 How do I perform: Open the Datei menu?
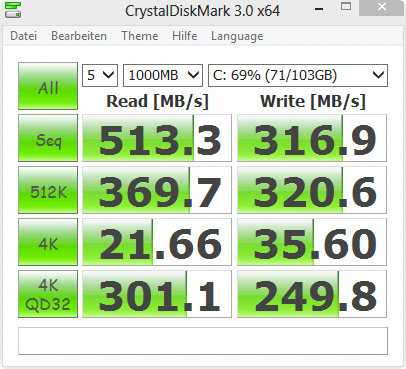pos(23,36)
